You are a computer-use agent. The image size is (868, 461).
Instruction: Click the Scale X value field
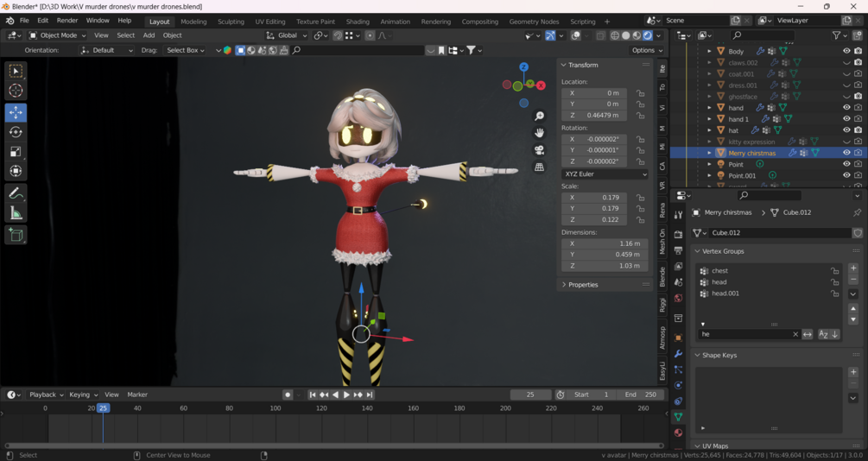594,198
